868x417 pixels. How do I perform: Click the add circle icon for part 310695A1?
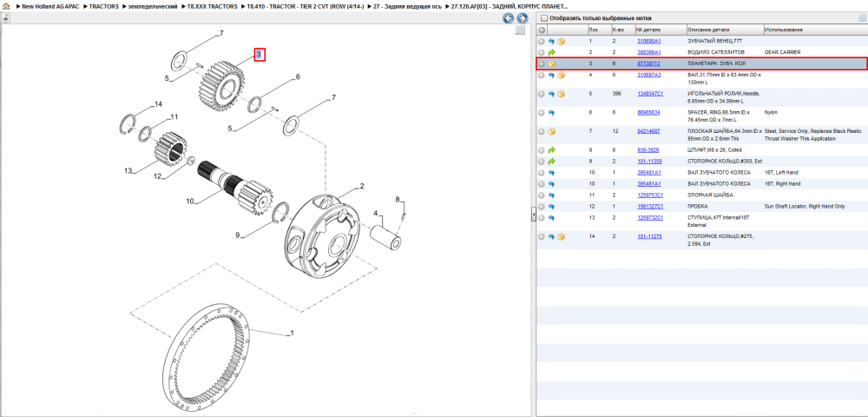coord(542,42)
